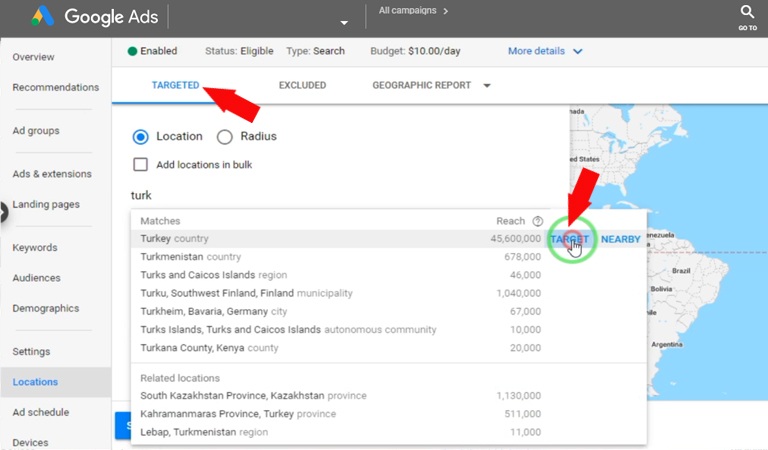Expand the All campaigns breadcrumb chevron

click(x=445, y=11)
